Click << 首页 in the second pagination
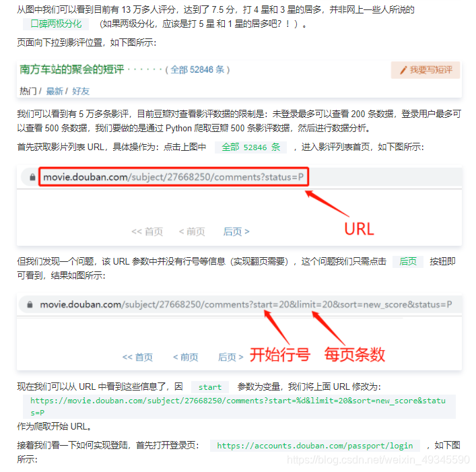476x472 pixels. [x=137, y=357]
